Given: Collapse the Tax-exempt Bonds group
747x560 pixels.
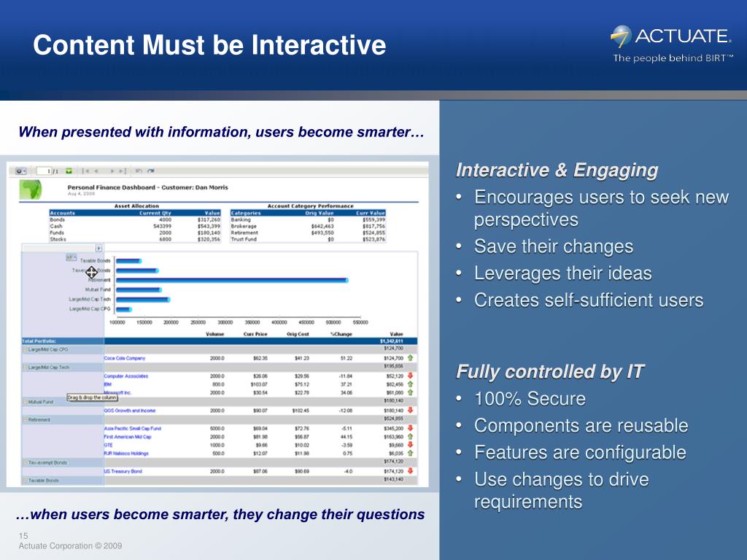Looking at the screenshot, I should tap(26, 463).
